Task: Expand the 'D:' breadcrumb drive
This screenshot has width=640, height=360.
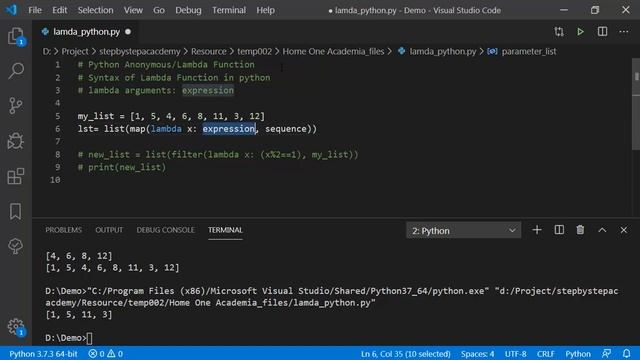Action: [x=47, y=51]
